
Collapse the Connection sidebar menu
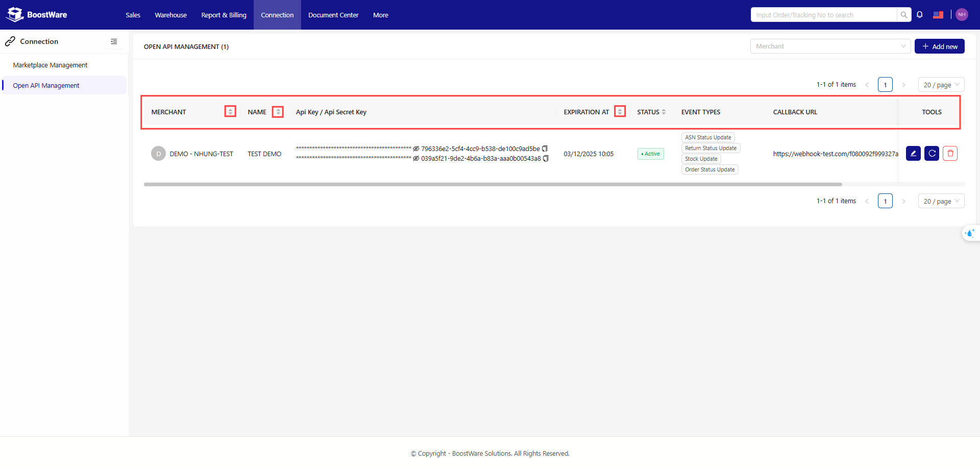point(114,41)
